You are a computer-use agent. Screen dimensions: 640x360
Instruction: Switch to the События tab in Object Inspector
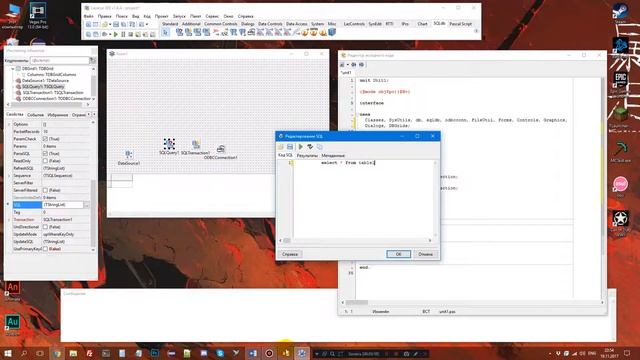35,115
